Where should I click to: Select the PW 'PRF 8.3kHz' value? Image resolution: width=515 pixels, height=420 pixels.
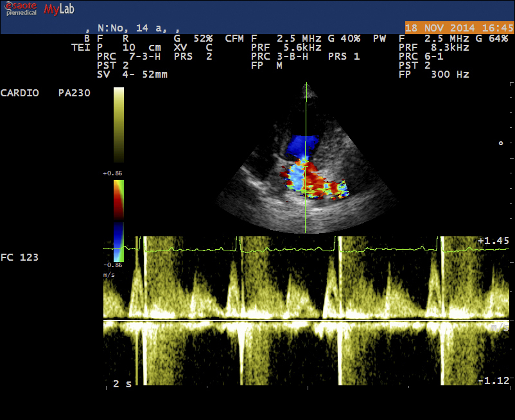coord(434,48)
